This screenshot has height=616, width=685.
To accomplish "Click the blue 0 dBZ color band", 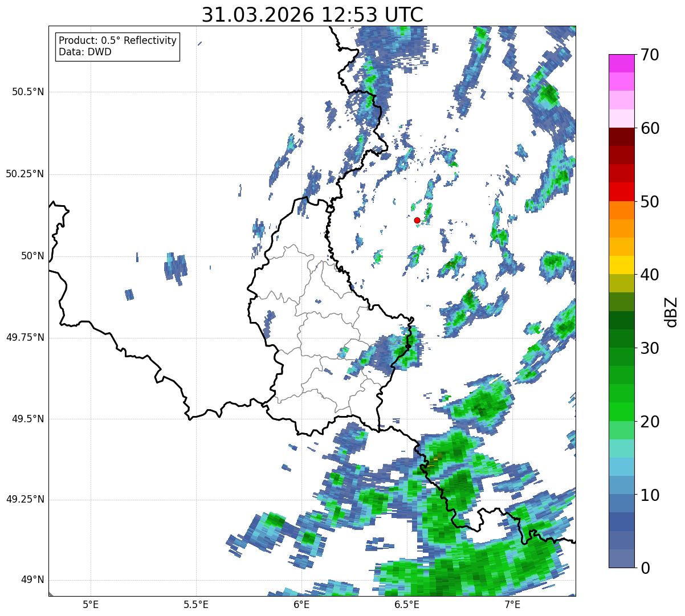I will coord(622,558).
